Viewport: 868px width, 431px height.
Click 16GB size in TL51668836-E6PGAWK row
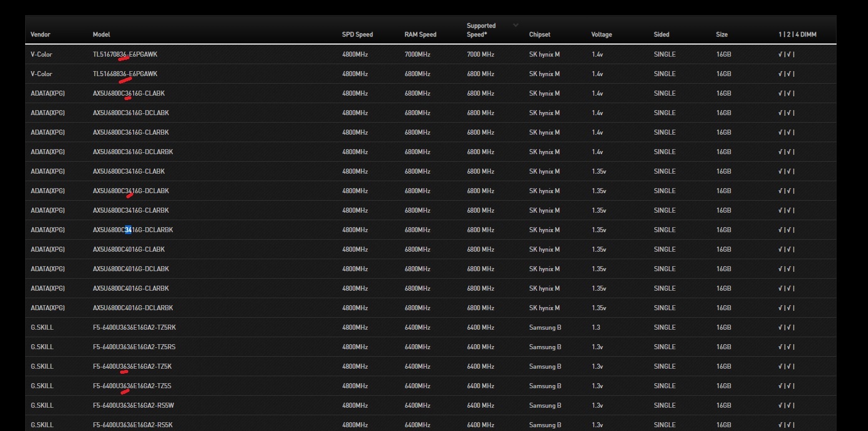coord(723,74)
